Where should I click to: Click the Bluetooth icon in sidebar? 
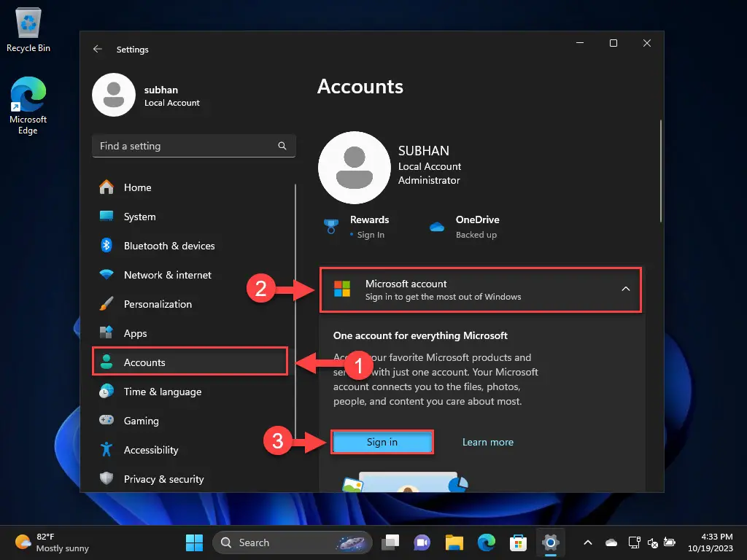[x=107, y=245]
